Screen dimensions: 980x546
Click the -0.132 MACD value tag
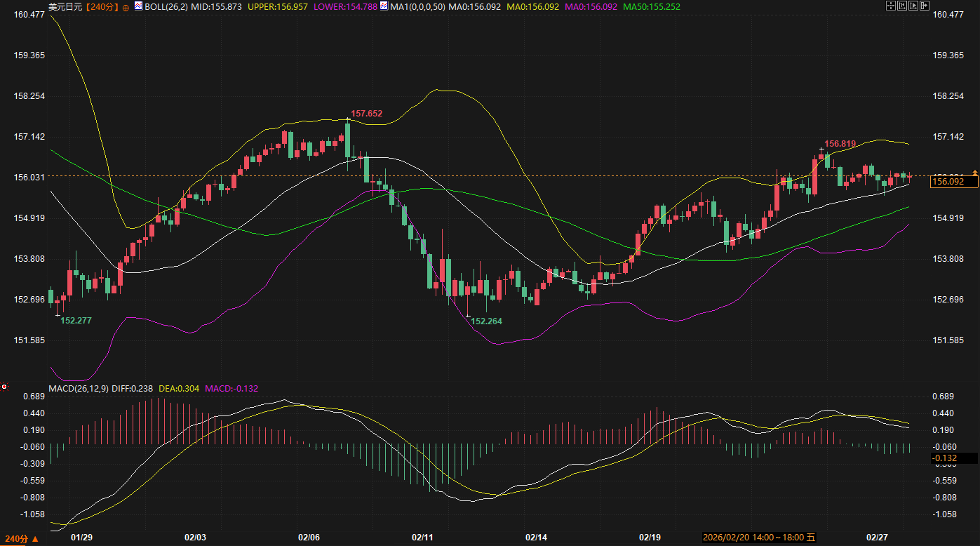pyautogui.click(x=944, y=458)
